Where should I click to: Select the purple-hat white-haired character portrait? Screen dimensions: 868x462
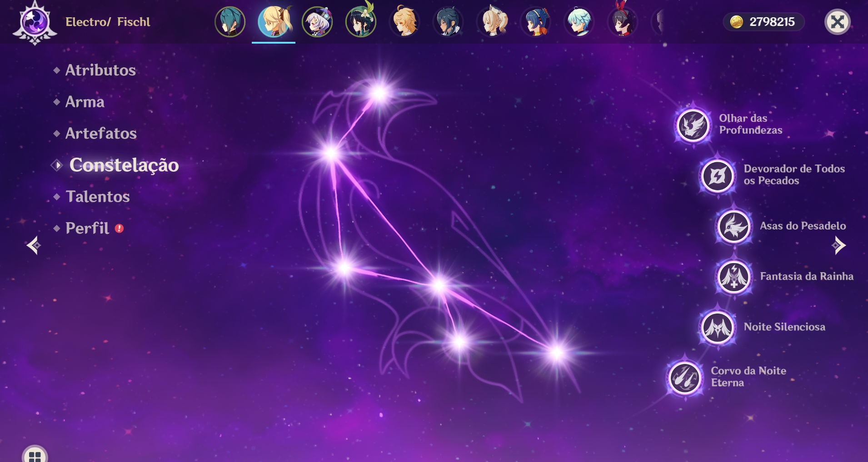point(317,22)
